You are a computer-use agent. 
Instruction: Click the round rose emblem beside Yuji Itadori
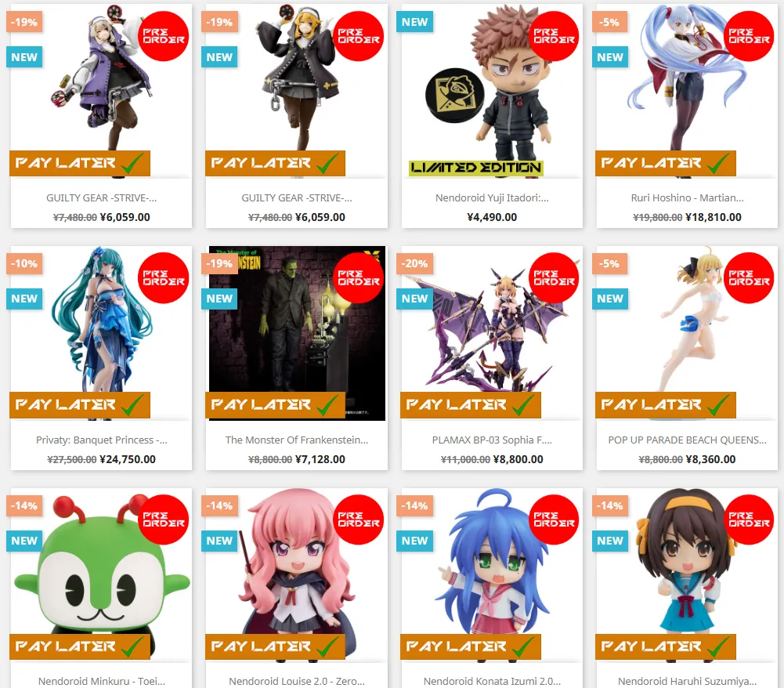(454, 96)
